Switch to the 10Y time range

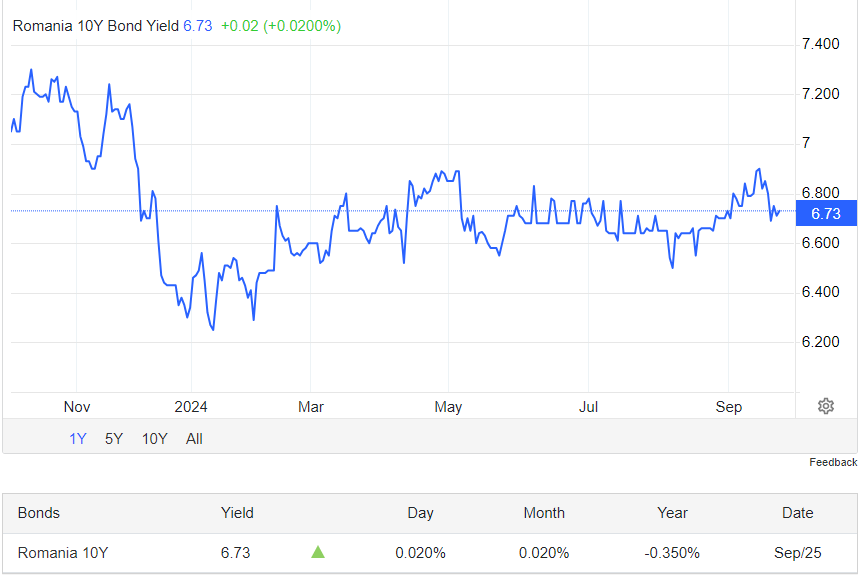click(x=154, y=439)
